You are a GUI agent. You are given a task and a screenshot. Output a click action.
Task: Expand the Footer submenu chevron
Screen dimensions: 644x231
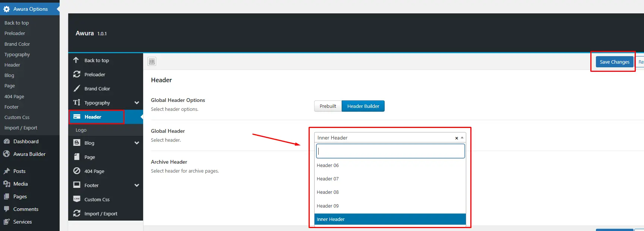(x=137, y=185)
